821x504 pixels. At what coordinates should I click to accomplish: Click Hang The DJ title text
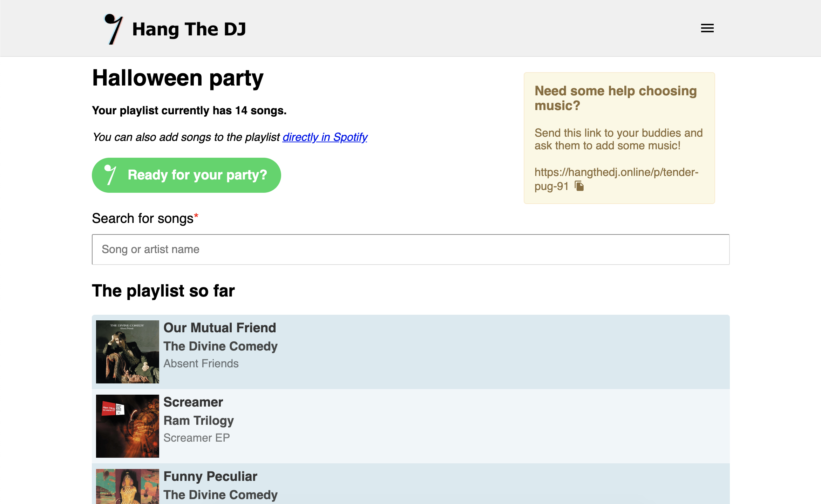point(189,29)
